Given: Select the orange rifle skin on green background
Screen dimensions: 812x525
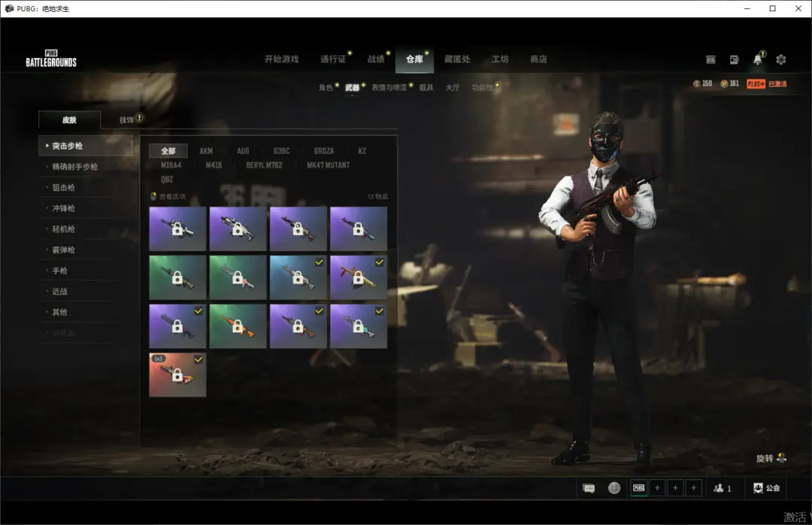Looking at the screenshot, I should 238,326.
